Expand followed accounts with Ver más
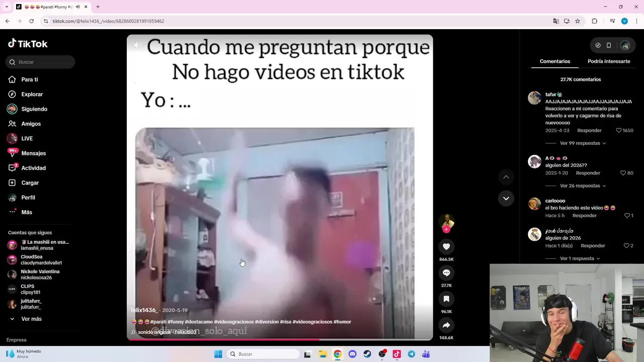Viewport: 644px width, 362px height. pyautogui.click(x=26, y=319)
